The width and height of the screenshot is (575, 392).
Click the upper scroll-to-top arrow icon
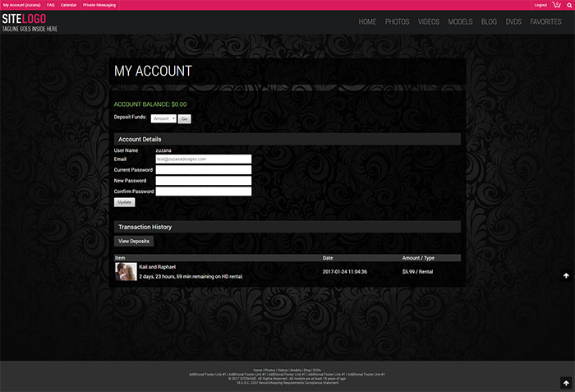[x=566, y=275]
